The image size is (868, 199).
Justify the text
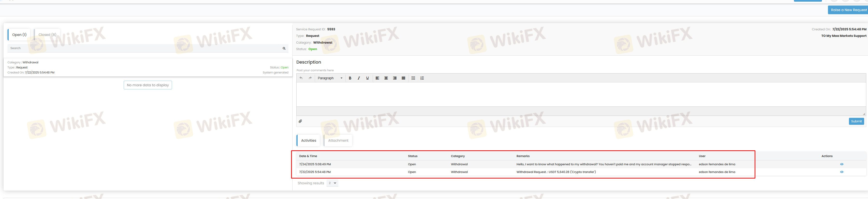(x=403, y=78)
